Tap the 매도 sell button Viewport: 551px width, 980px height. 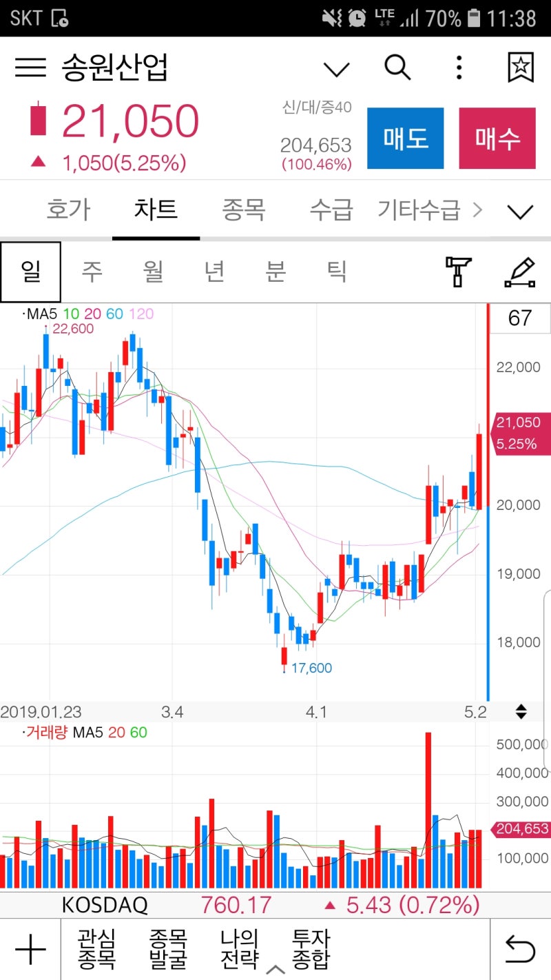[406, 139]
